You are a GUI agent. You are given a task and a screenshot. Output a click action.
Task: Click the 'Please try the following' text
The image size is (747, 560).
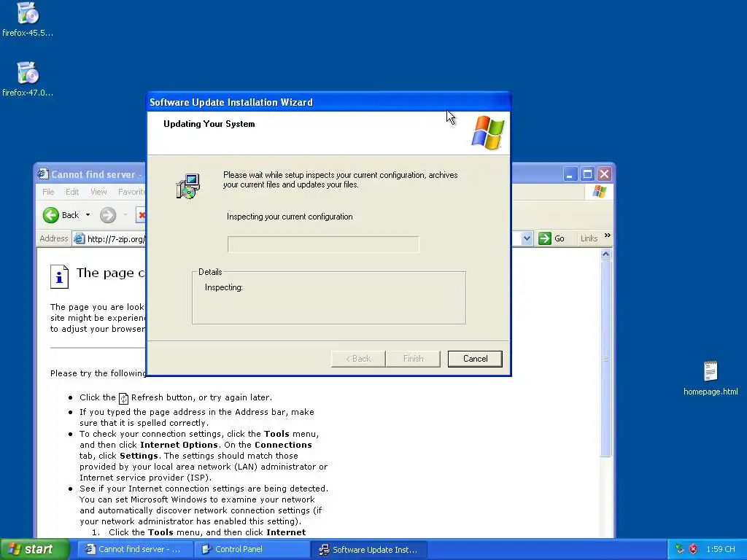(98, 373)
